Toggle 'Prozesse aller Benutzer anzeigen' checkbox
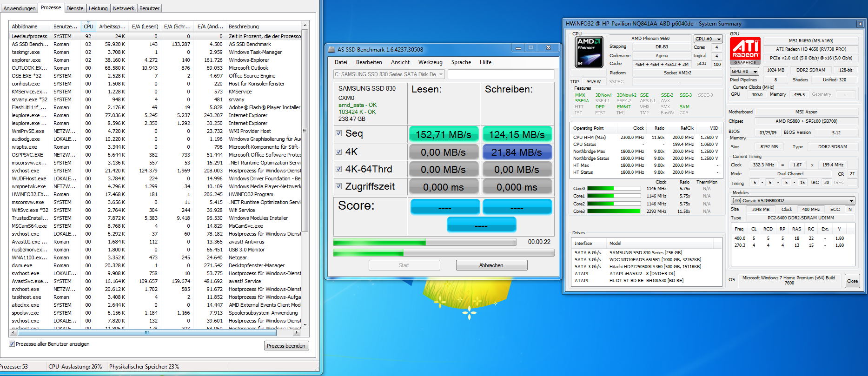Image resolution: width=868 pixels, height=376 pixels. coord(12,344)
